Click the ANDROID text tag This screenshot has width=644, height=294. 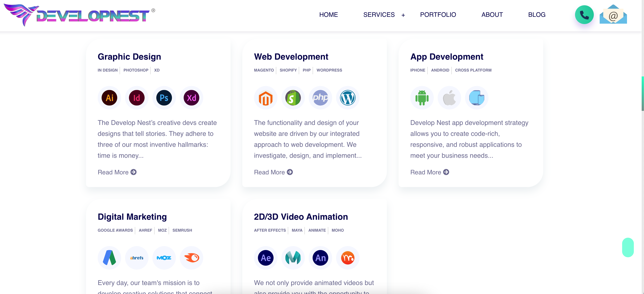click(440, 70)
